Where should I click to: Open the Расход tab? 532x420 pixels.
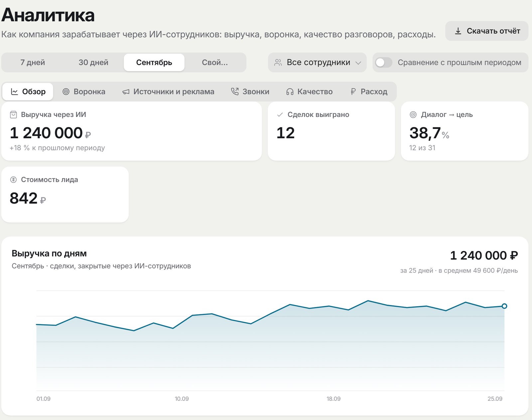click(369, 92)
